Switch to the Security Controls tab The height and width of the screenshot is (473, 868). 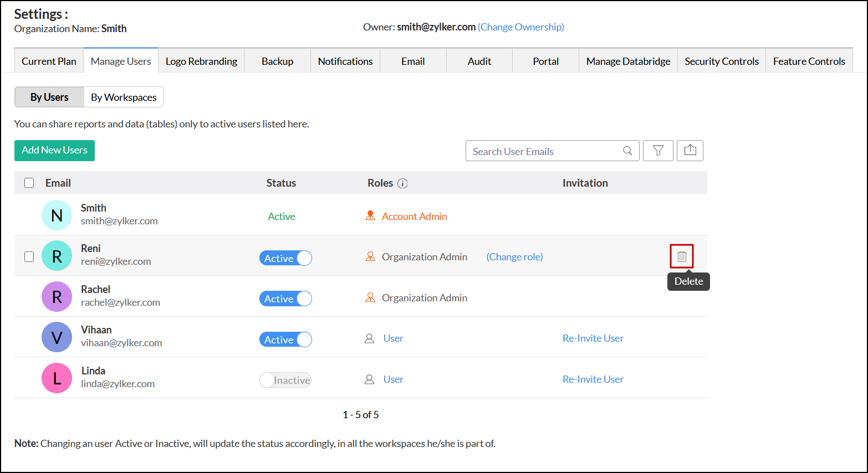point(721,61)
